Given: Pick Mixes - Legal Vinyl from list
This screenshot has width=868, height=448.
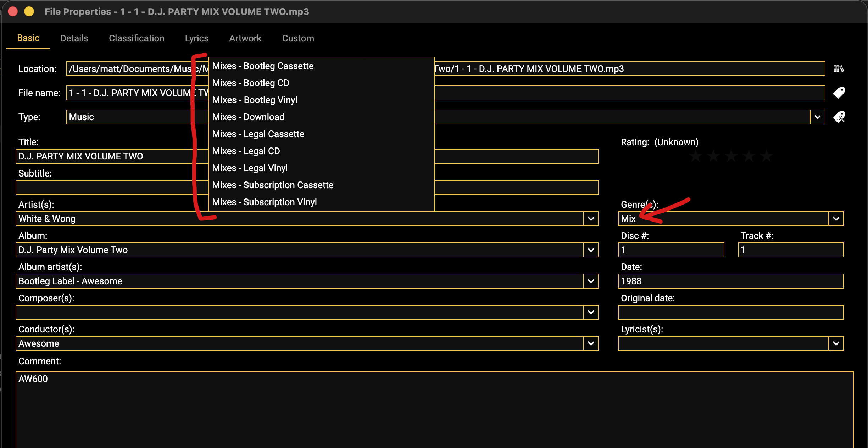Looking at the screenshot, I should tap(321, 168).
